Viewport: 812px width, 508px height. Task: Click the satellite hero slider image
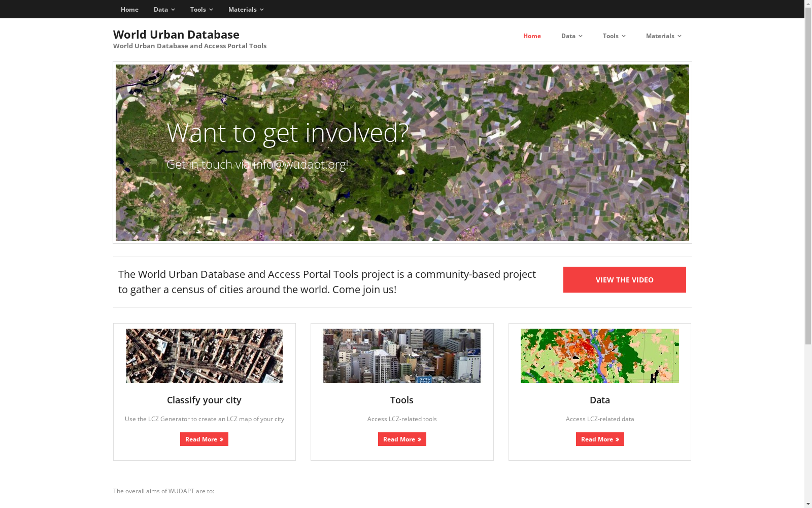click(x=402, y=152)
